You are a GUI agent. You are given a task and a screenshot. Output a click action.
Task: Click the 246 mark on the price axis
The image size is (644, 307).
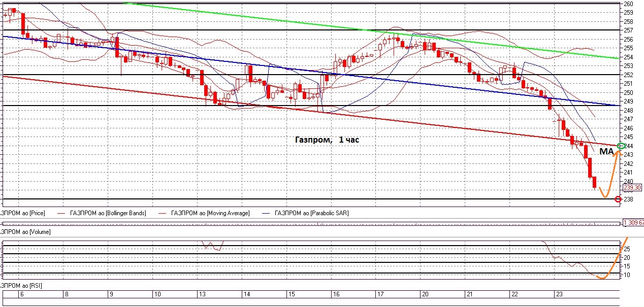tap(628, 128)
